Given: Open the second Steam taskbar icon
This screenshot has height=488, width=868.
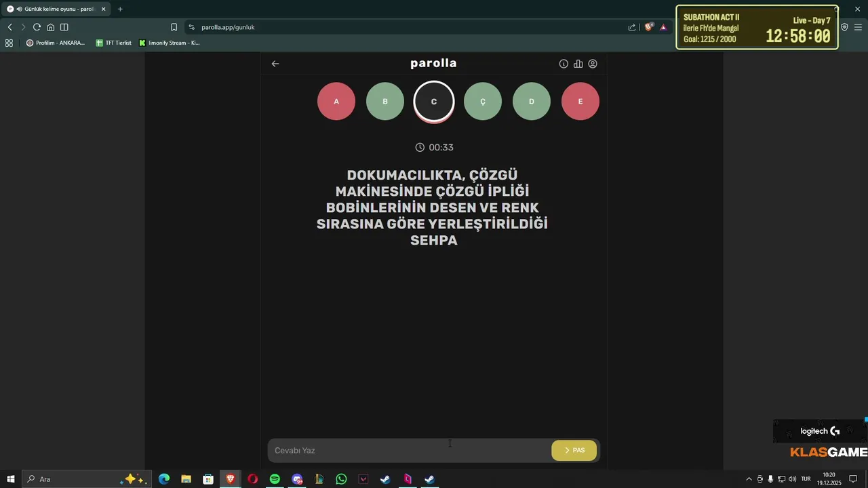Looking at the screenshot, I should click(x=429, y=479).
